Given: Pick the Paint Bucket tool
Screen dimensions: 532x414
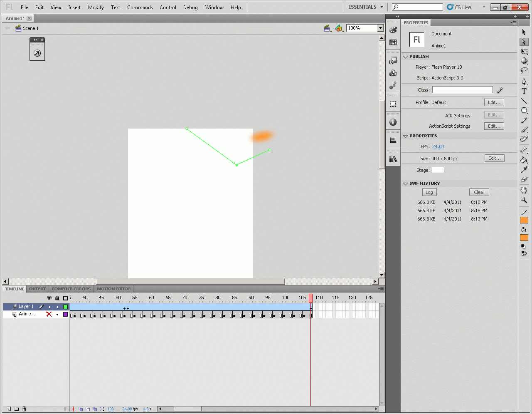Looking at the screenshot, I should click(524, 160).
